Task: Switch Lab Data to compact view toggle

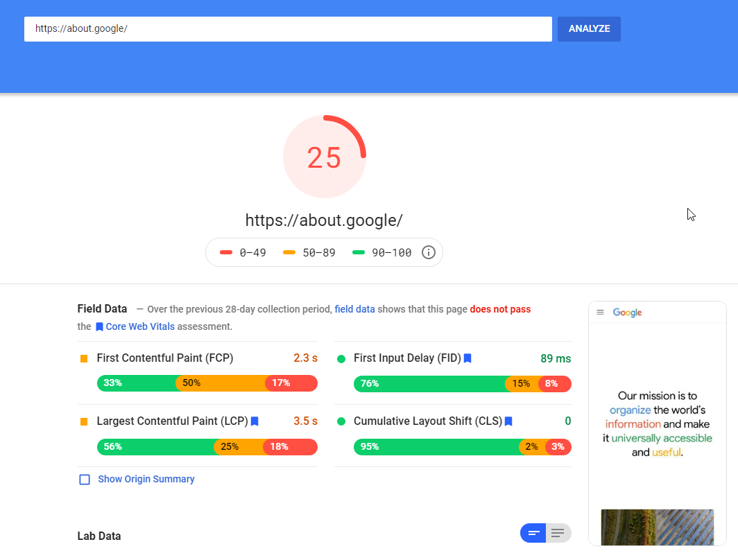Action: [533, 533]
